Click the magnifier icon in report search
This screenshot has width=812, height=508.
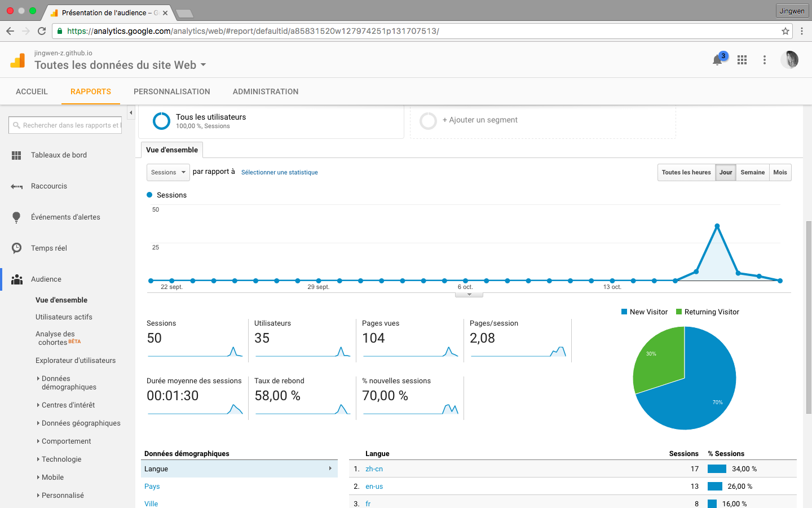pos(17,125)
